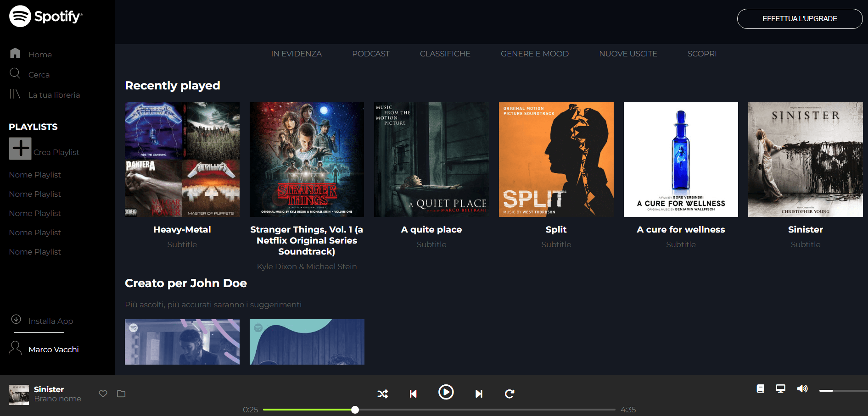Viewport: 868px width, 416px height.
Task: Open Cerca using the magnifier icon
Action: click(x=15, y=73)
